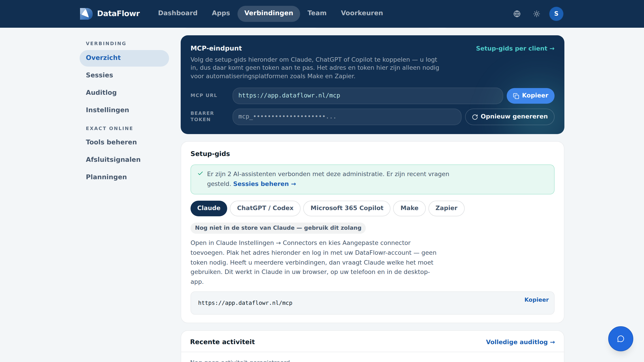
Task: Open the Team page
Action: coord(317,13)
